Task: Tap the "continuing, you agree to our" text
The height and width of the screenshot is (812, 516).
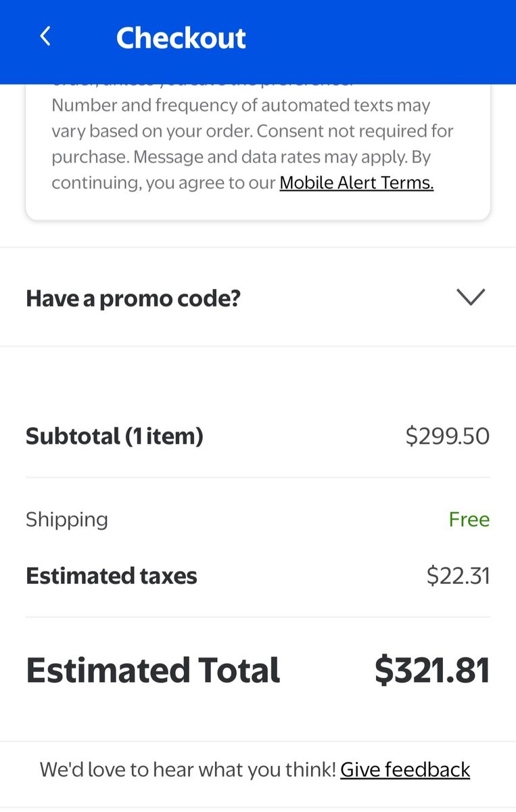Action: pyautogui.click(x=164, y=183)
